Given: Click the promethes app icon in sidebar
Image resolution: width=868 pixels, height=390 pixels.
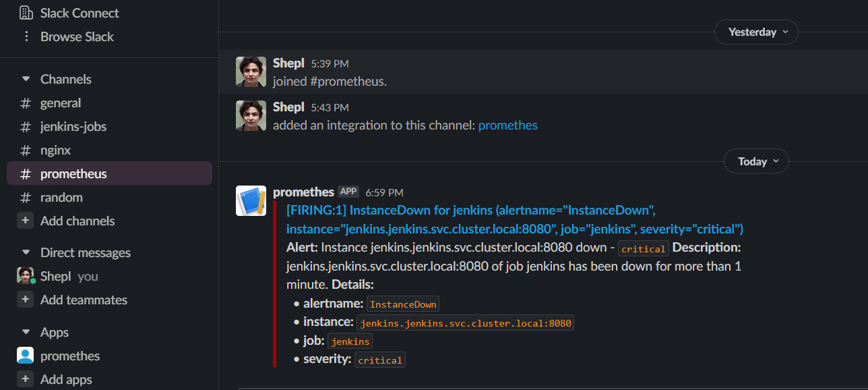Looking at the screenshot, I should click(x=25, y=356).
